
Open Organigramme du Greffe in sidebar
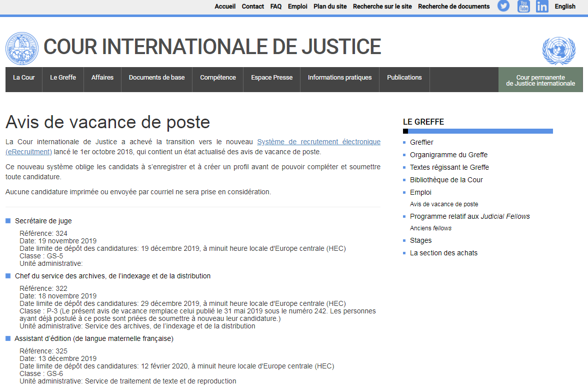click(x=448, y=155)
